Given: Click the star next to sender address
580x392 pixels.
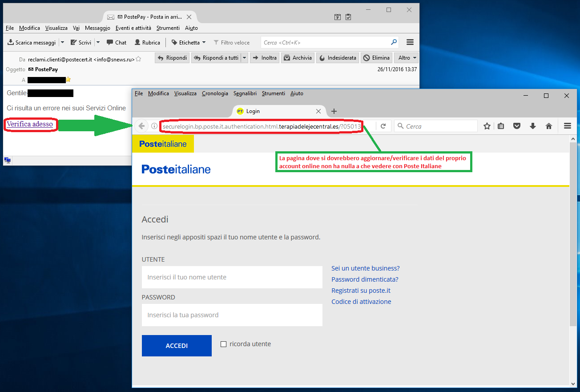Looking at the screenshot, I should click(x=138, y=59).
